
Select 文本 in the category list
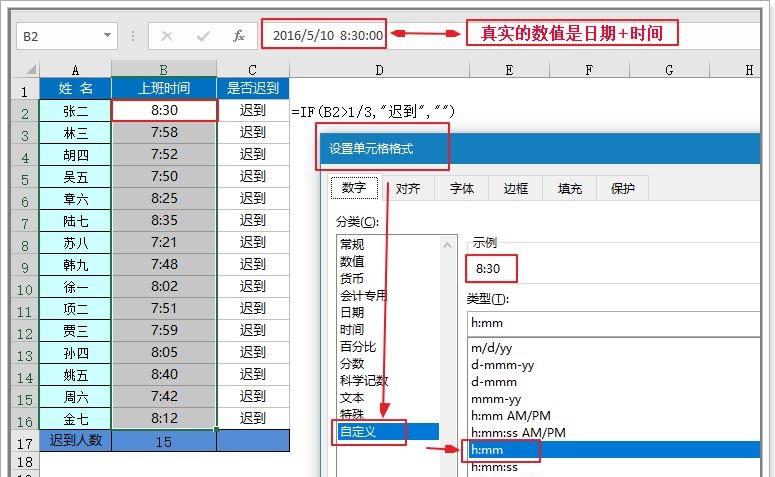pos(352,397)
